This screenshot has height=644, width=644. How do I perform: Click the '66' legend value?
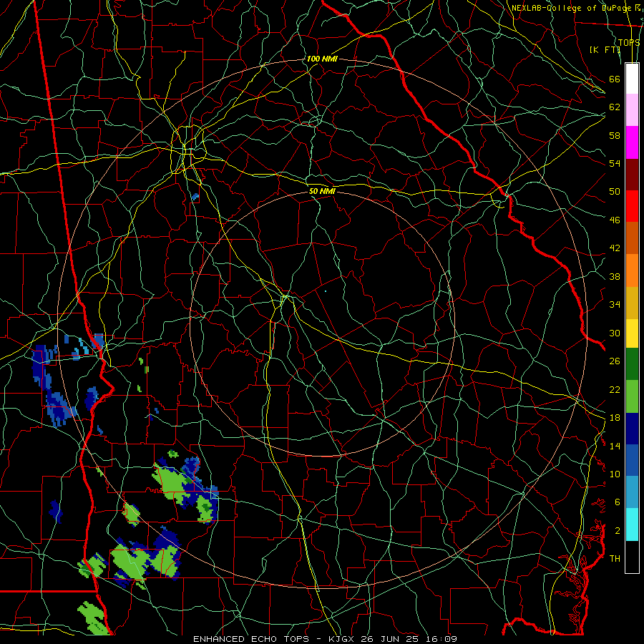pos(615,79)
